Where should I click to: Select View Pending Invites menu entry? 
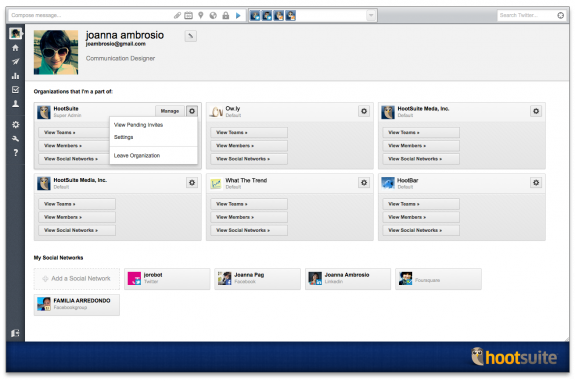(138, 125)
